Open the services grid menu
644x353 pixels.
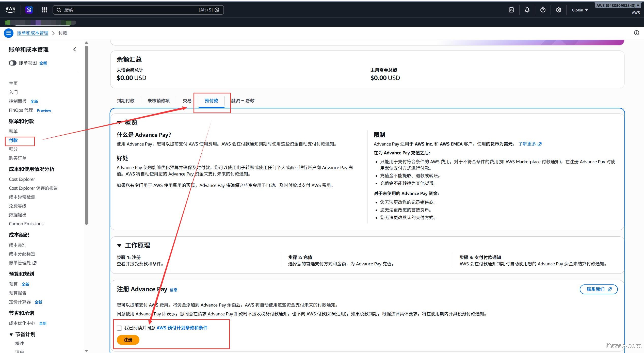[45, 10]
